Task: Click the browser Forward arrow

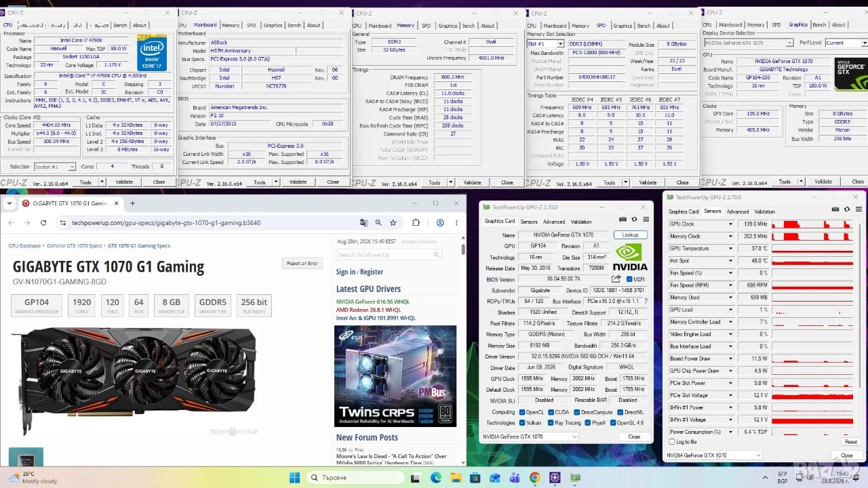Action: [x=27, y=223]
